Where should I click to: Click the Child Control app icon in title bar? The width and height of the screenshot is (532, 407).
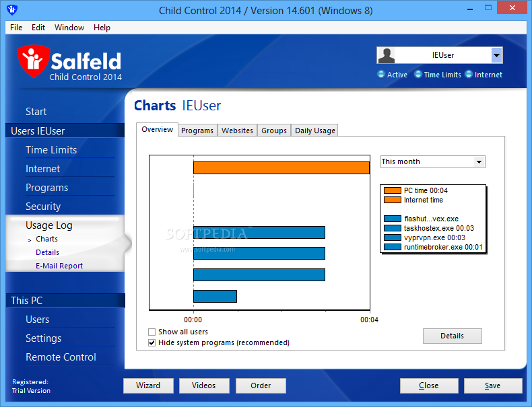(x=12, y=10)
